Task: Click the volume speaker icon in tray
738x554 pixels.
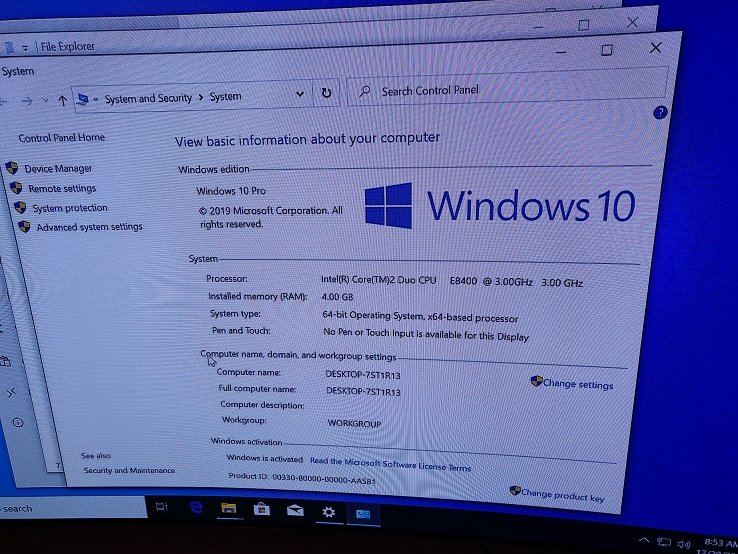Action: [683, 545]
